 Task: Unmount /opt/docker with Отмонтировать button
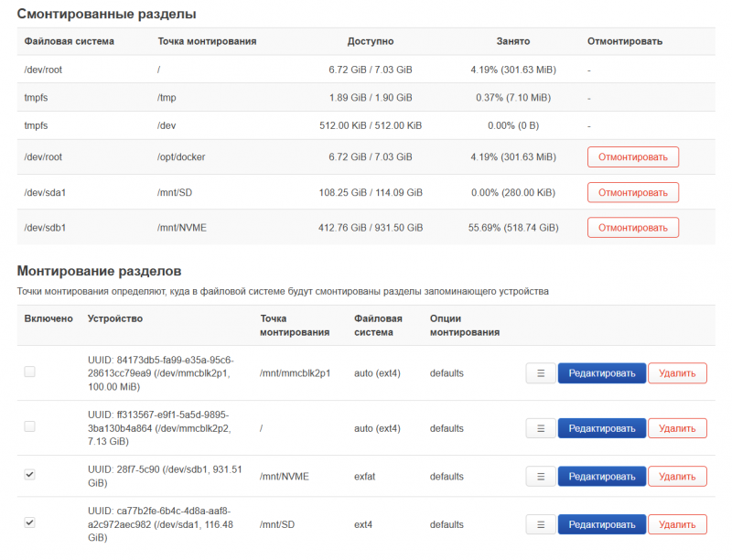pos(632,157)
